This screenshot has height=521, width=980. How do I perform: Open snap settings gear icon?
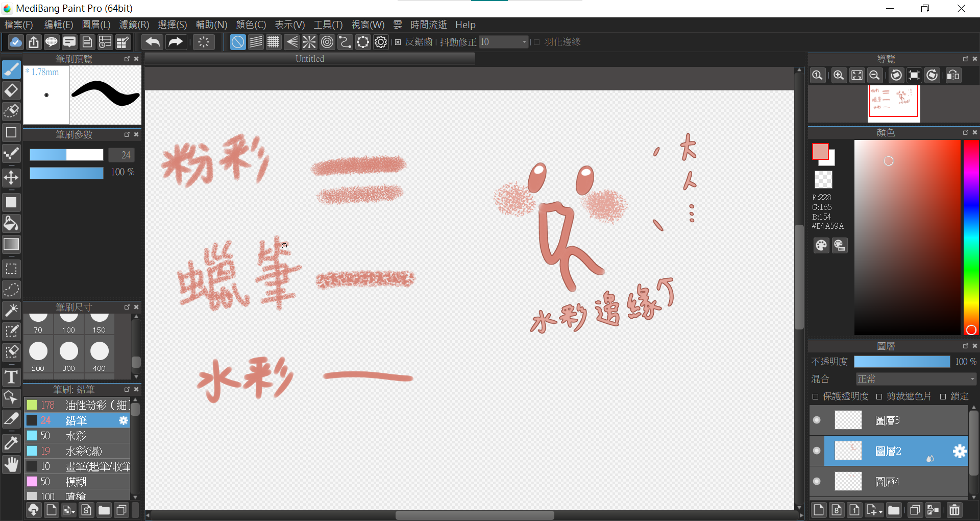[381, 42]
